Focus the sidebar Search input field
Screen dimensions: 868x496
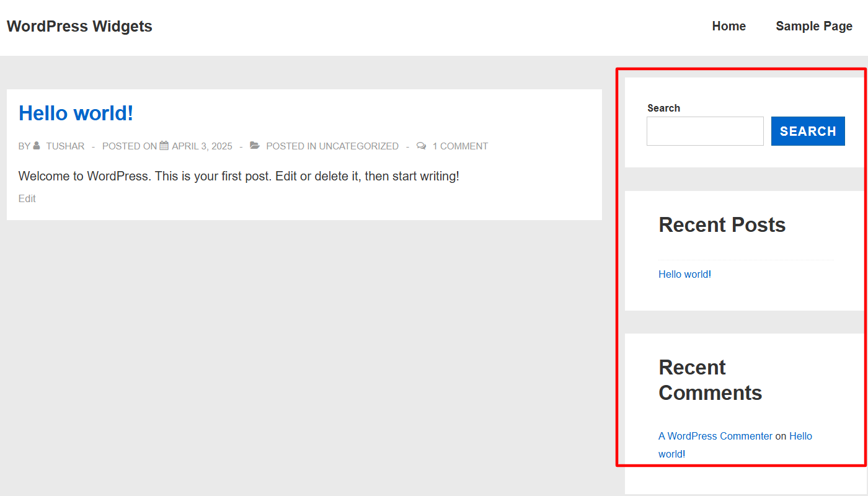pos(705,131)
